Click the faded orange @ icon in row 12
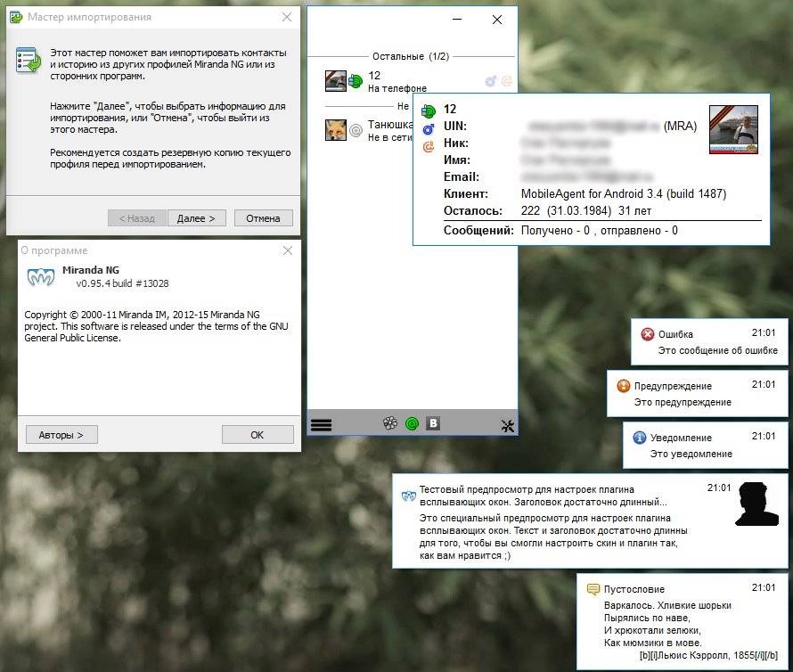Screen dimensions: 793x672 (507, 81)
